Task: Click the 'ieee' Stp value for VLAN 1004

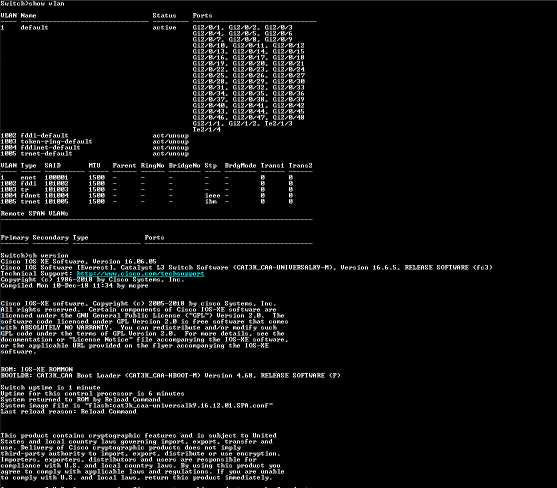Action: coord(212,195)
